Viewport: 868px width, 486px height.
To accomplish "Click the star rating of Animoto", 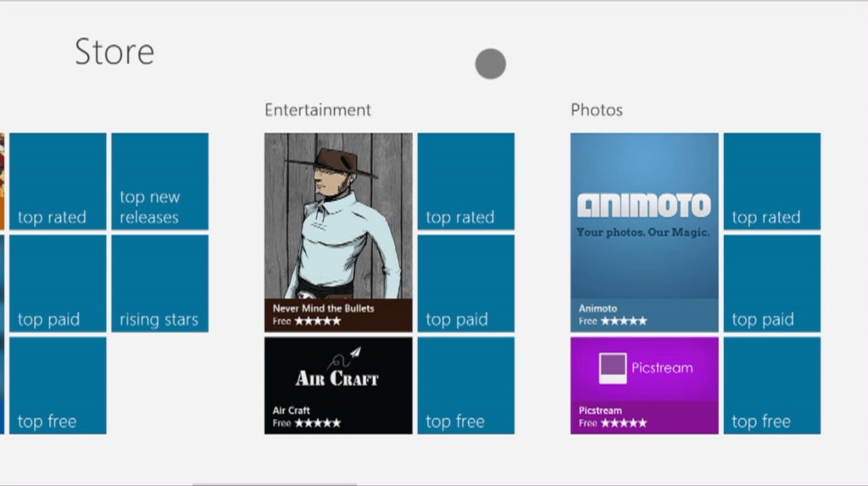I will point(624,321).
